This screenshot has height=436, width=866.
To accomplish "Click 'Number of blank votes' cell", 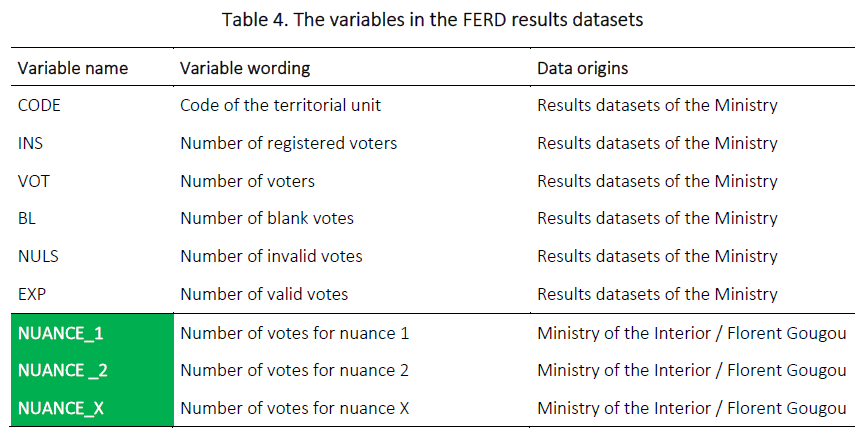I will tap(267, 218).
